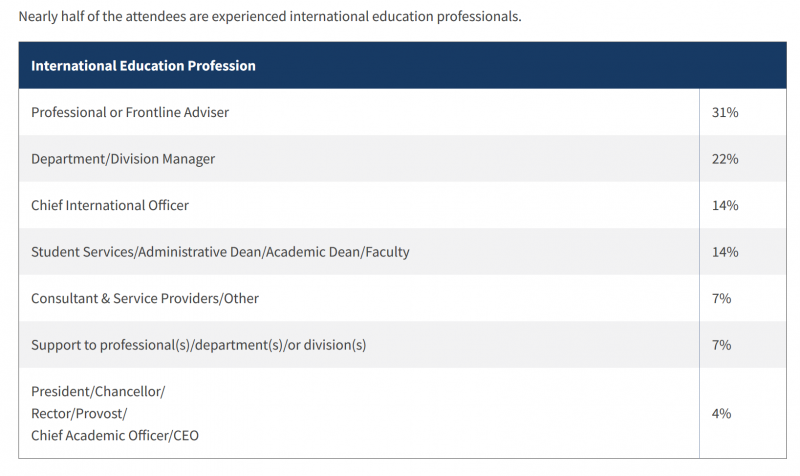Click the 4% value cell
800x476 pixels.
(x=721, y=413)
